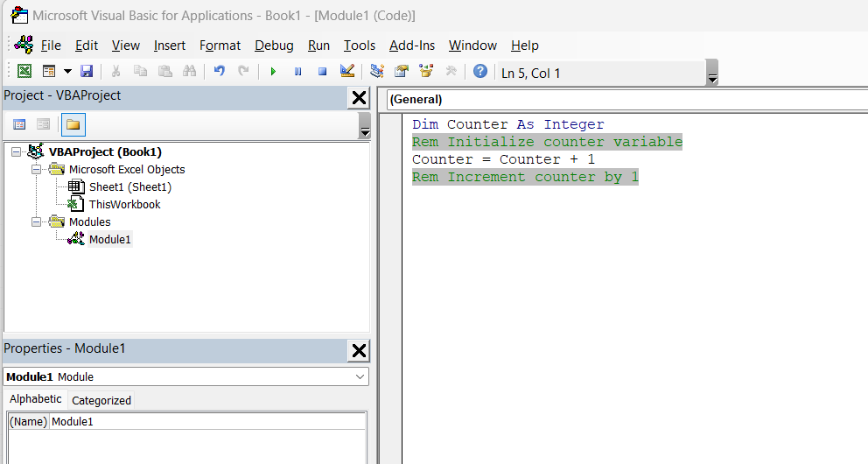
Task: Open the Format menu
Action: pyautogui.click(x=220, y=46)
